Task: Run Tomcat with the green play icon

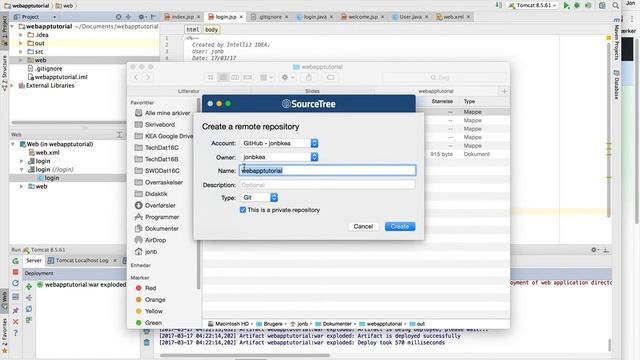Action: tap(566, 5)
